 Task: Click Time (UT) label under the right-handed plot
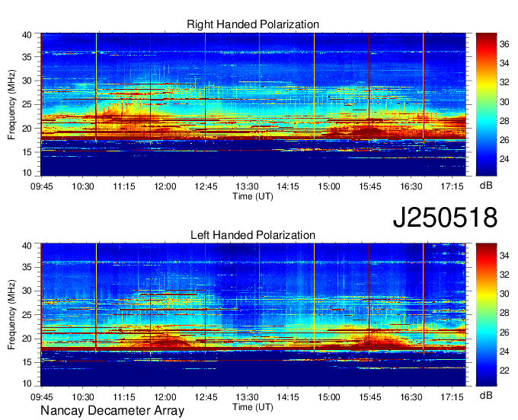point(253,196)
